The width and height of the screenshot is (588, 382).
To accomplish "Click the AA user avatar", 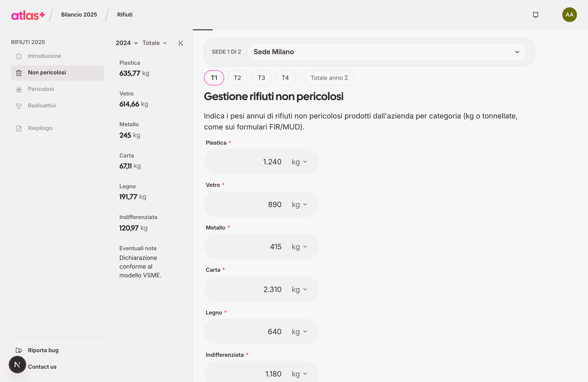I will [x=569, y=14].
